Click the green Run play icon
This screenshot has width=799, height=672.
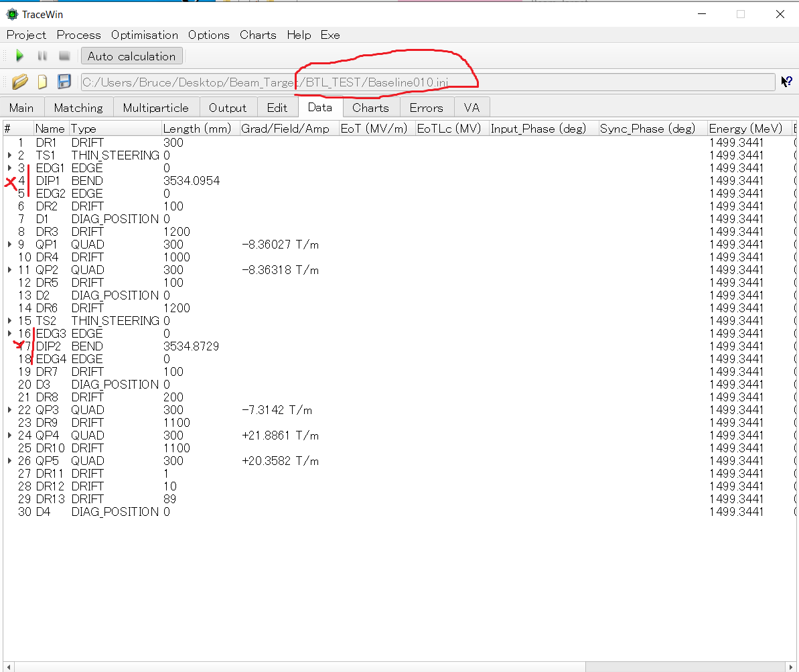(19, 56)
